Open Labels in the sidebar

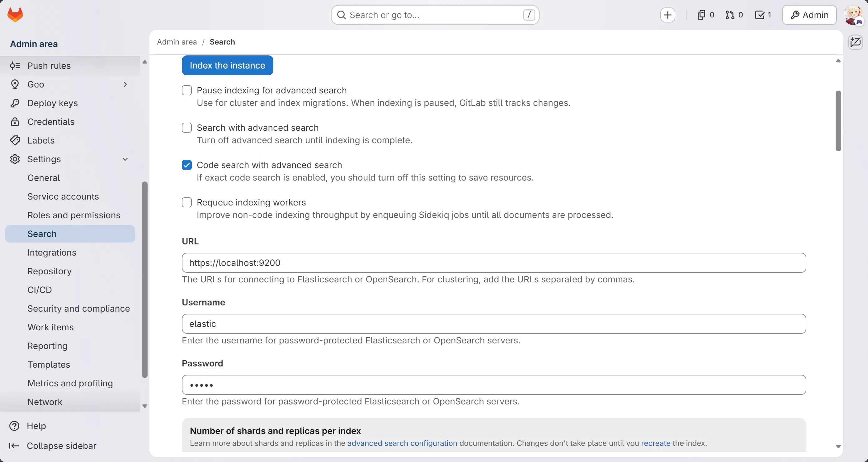click(70, 140)
